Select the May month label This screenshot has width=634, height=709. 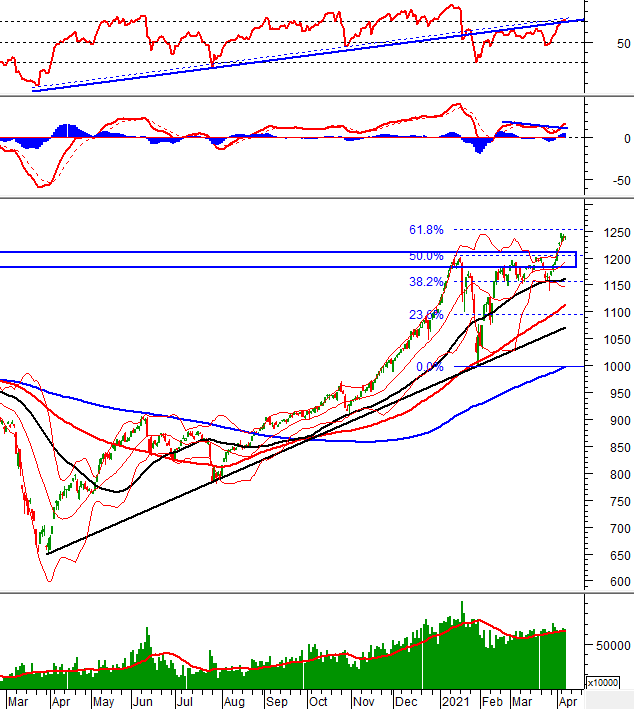[x=104, y=702]
